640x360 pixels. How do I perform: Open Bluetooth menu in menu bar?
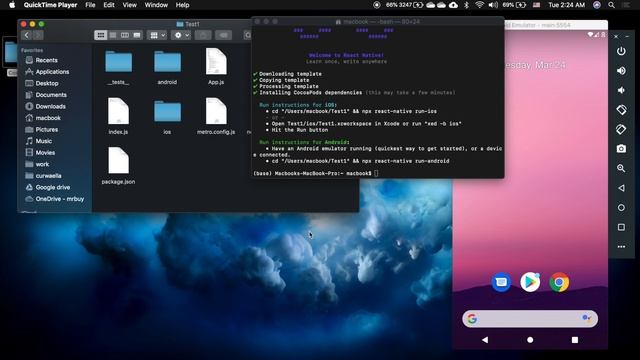467,5
